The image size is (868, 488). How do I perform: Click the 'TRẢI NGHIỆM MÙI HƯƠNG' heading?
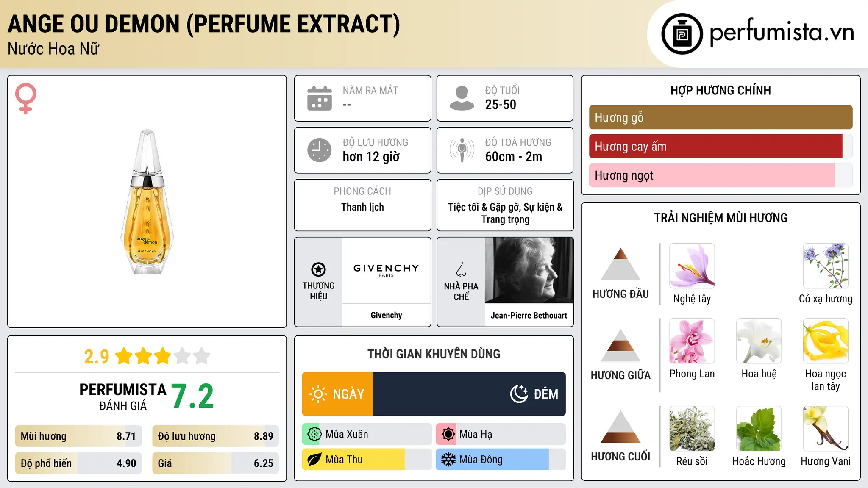pos(721,218)
